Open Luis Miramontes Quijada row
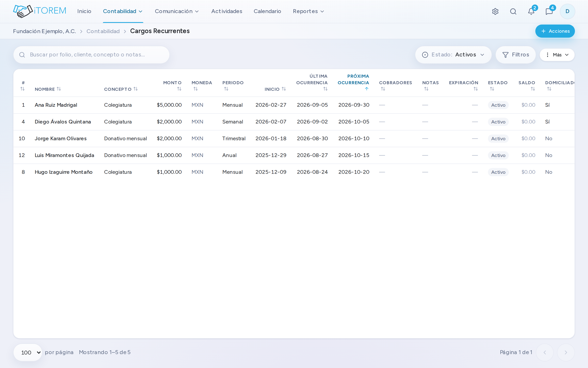Screen dimensions: 588x368 pyautogui.click(x=294, y=156)
